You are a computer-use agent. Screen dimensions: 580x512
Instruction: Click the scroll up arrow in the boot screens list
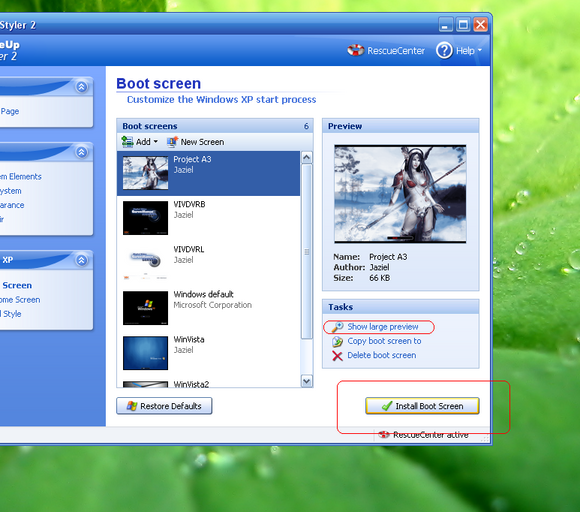click(307, 158)
